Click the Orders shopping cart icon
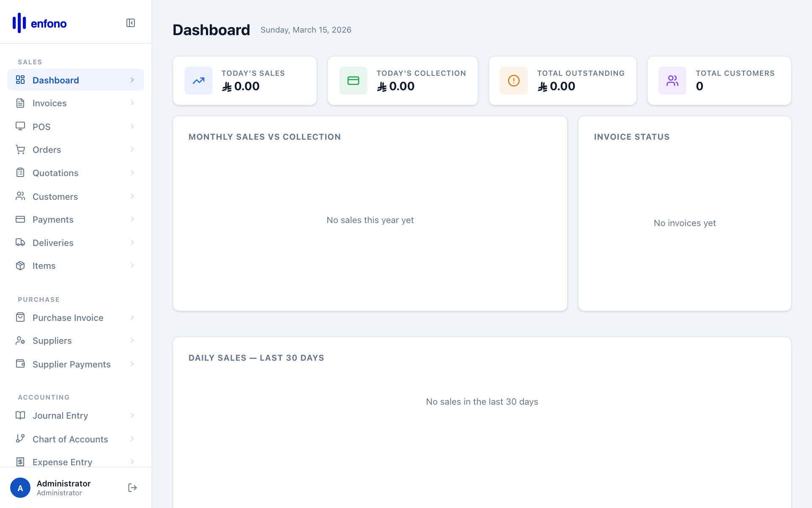812x508 pixels. click(x=20, y=149)
